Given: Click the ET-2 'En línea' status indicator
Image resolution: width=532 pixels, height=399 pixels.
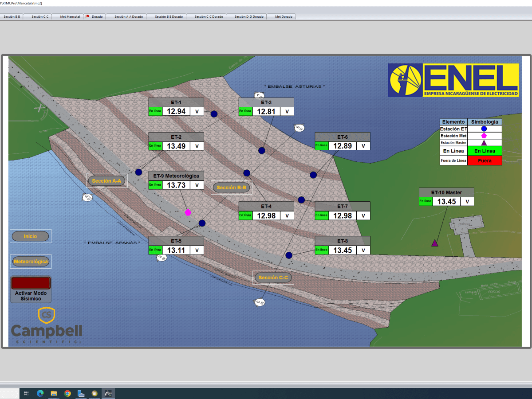Looking at the screenshot, I should click(x=155, y=146).
